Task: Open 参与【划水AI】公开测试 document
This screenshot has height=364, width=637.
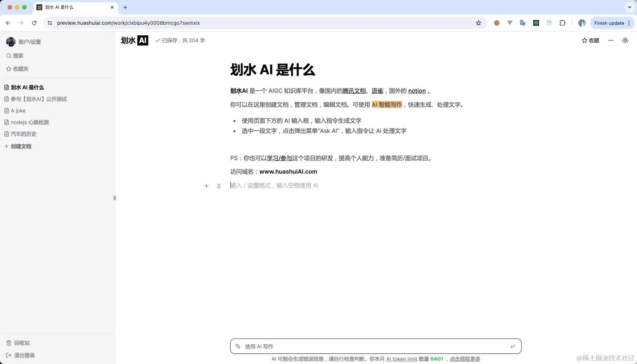Action: point(35,99)
